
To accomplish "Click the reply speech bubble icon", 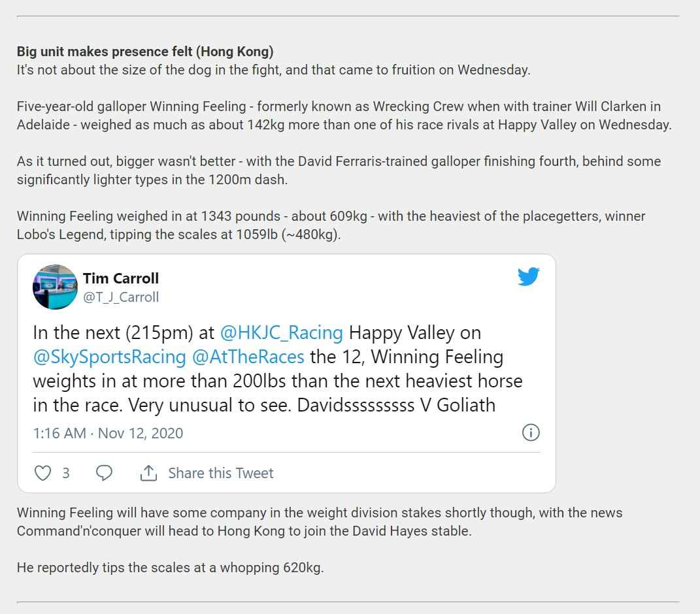I will [x=104, y=473].
